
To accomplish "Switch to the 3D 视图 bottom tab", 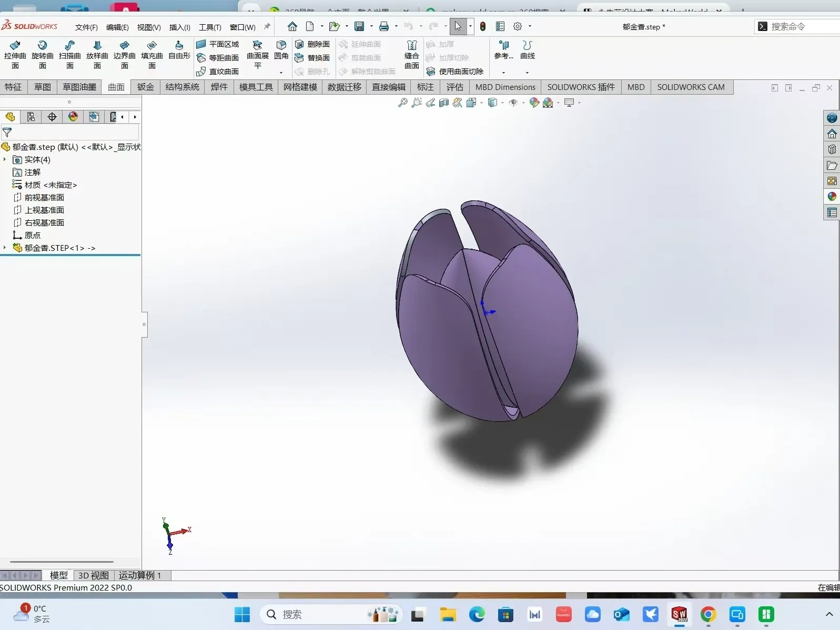I will (94, 575).
